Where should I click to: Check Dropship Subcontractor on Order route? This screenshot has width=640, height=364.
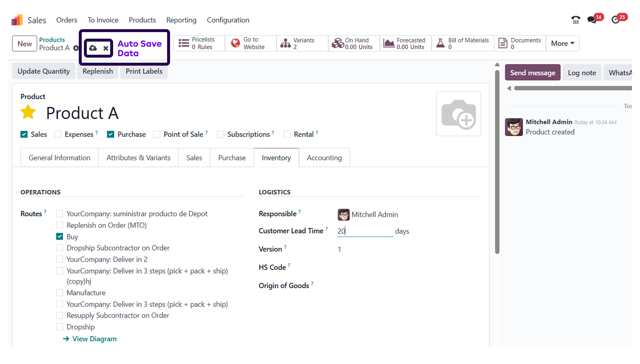click(59, 248)
